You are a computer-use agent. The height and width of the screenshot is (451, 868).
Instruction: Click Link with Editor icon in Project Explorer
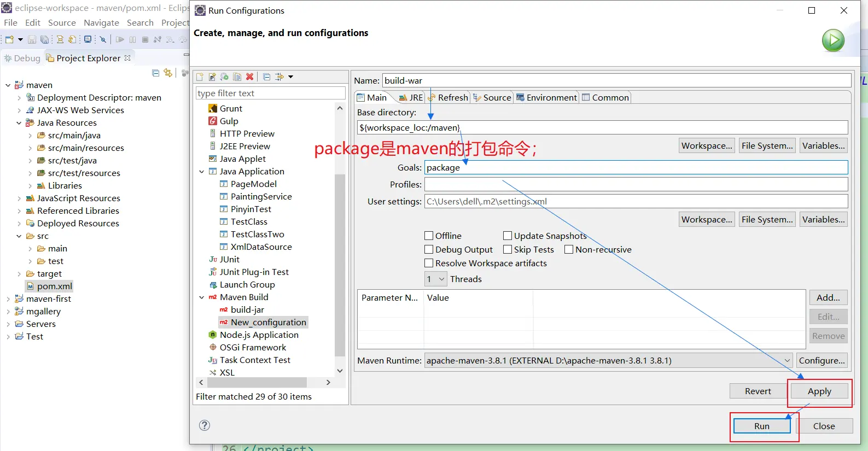(x=168, y=73)
